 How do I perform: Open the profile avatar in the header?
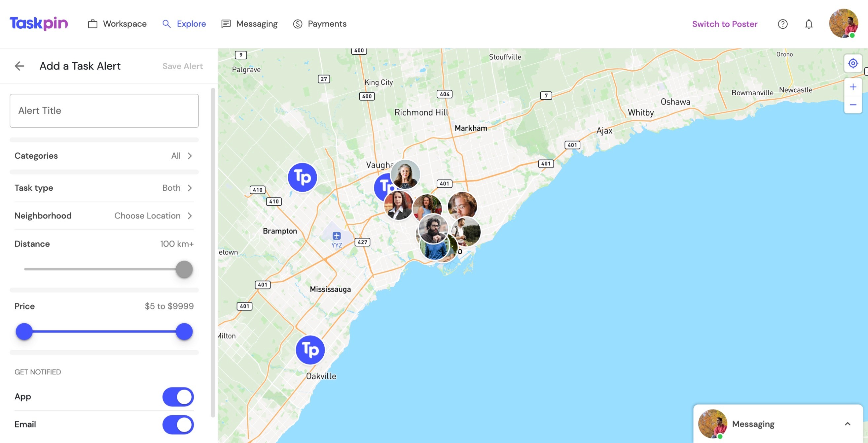843,23
